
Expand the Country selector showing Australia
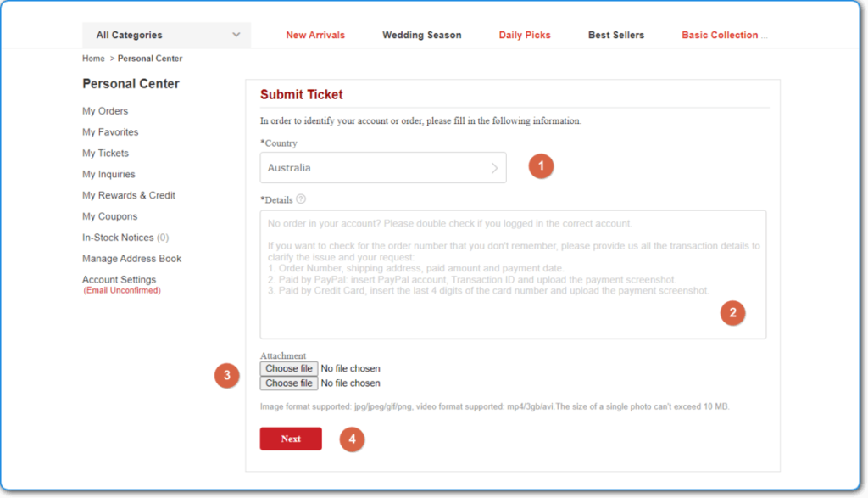click(x=383, y=168)
